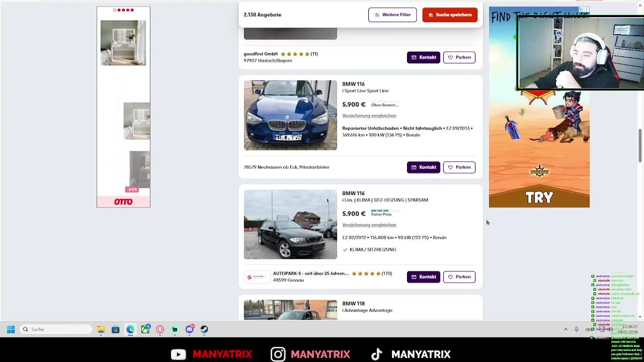Click the TikTok icon in the bottom banner
The width and height of the screenshot is (644, 362).
coord(376,354)
